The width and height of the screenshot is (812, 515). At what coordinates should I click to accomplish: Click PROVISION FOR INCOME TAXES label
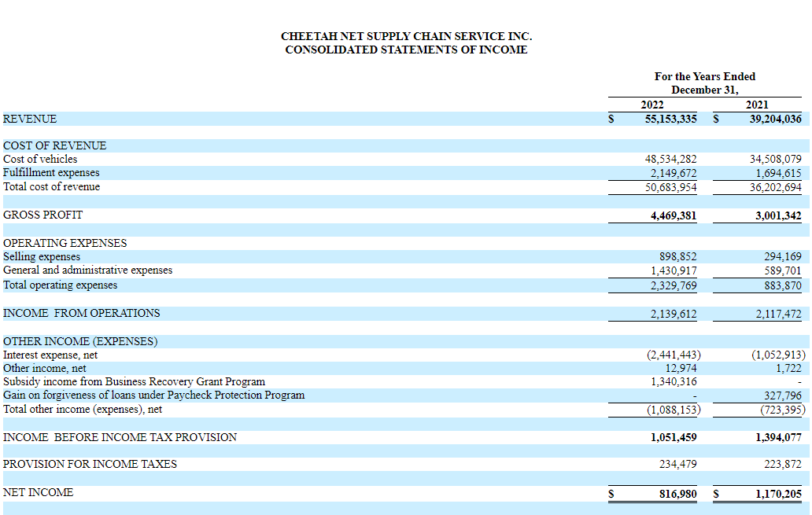[90, 464]
